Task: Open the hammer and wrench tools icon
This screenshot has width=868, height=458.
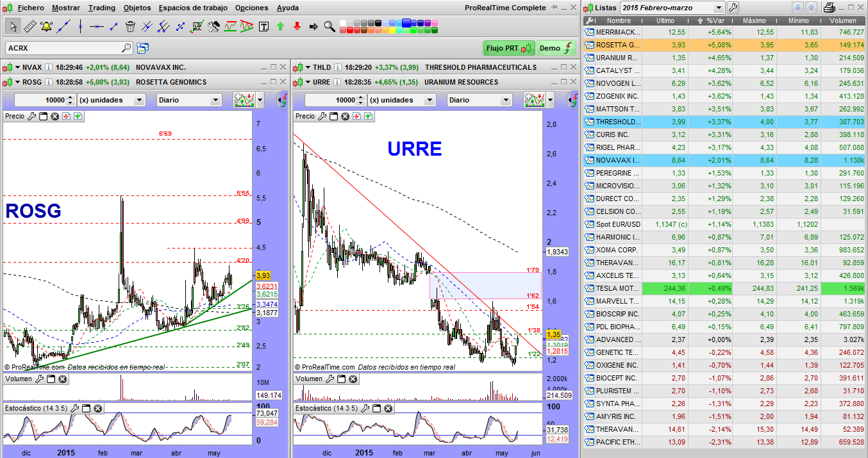Action: pos(213,26)
